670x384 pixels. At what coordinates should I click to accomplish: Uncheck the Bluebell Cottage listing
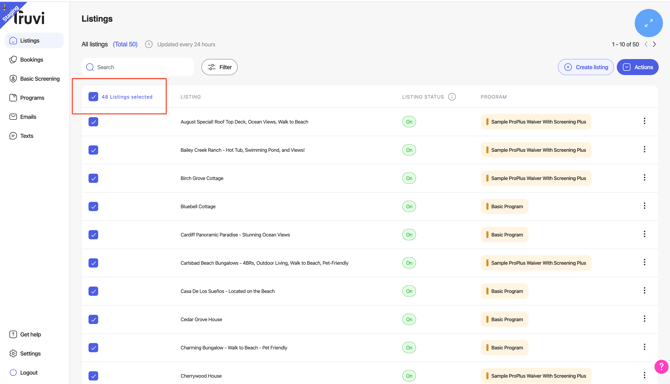click(93, 206)
